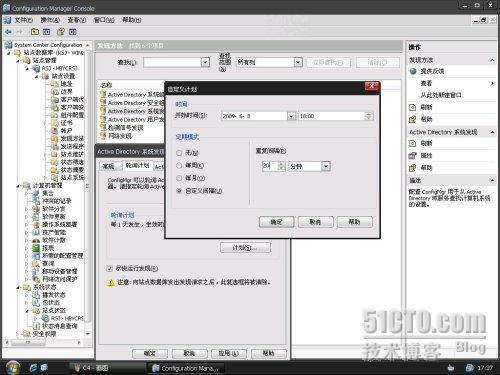Open the 查找 search combo box dropdown
The height and width of the screenshot is (375, 500).
(x=205, y=62)
